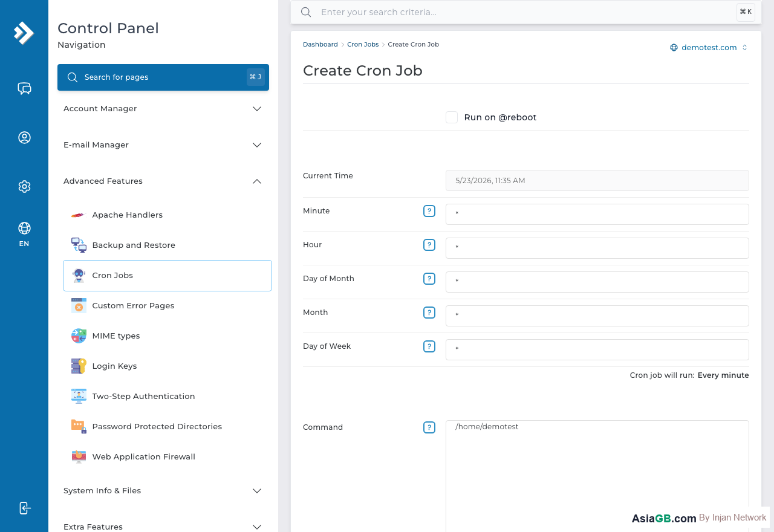
Task: Click the Password Protected Directories folder icon
Action: [79, 427]
